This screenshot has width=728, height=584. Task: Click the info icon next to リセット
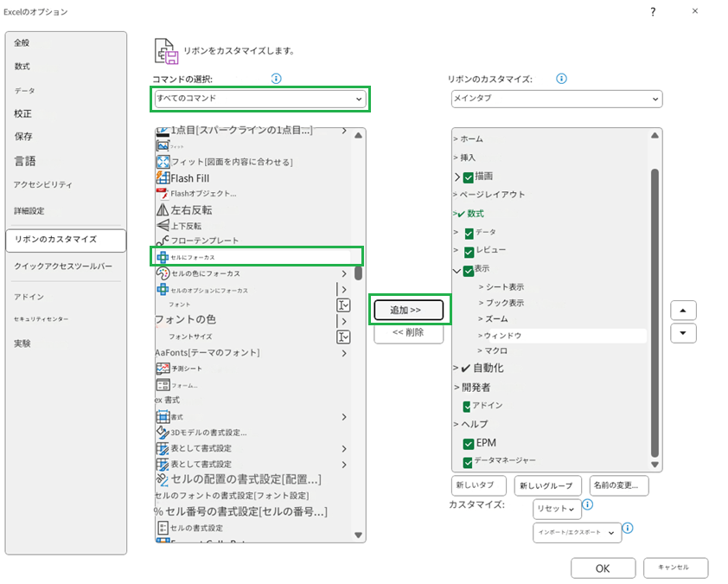587,504
